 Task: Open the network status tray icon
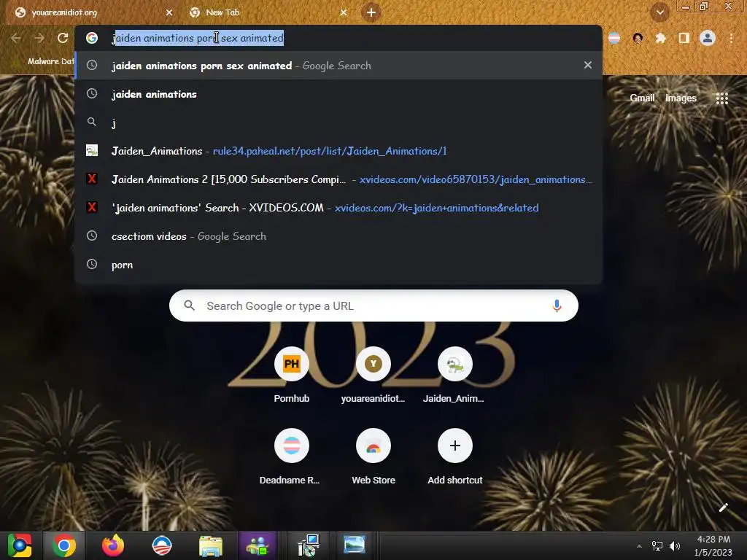point(657,546)
